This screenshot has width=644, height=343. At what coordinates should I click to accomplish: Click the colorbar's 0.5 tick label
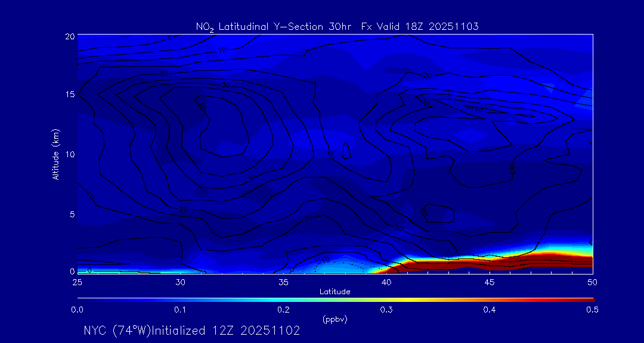[592, 310]
